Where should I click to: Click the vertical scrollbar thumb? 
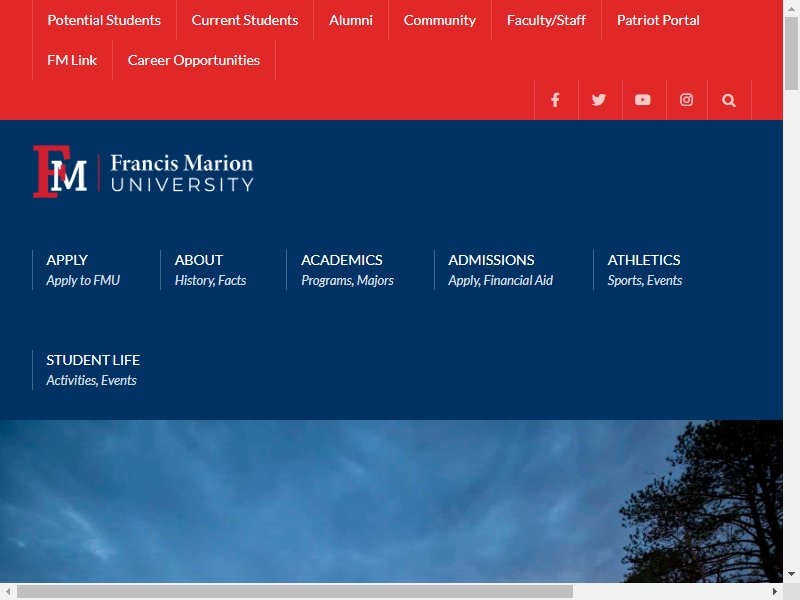[791, 53]
